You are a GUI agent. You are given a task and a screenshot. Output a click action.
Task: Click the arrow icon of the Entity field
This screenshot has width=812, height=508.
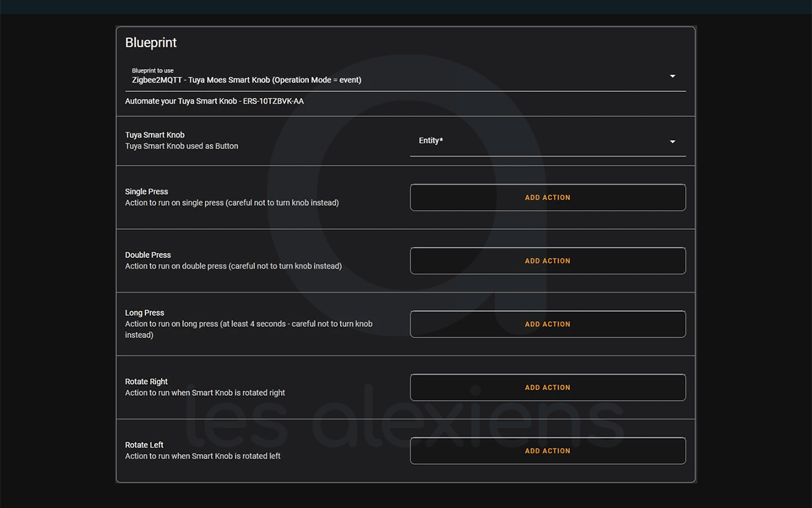point(672,142)
